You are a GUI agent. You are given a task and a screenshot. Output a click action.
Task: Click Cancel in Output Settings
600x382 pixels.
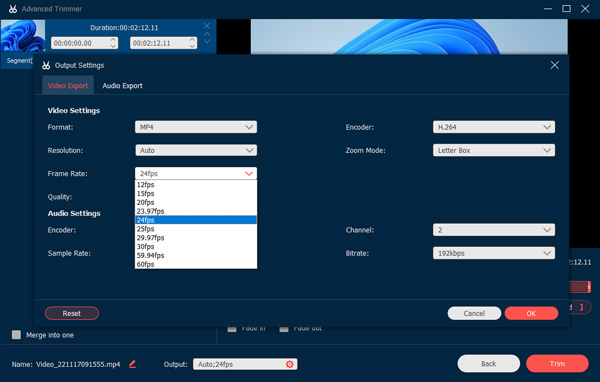474,313
